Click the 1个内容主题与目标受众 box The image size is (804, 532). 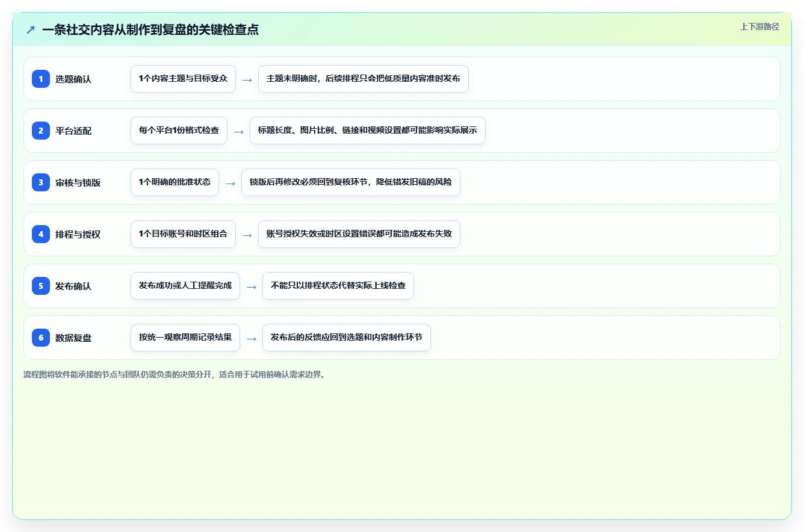[183, 79]
